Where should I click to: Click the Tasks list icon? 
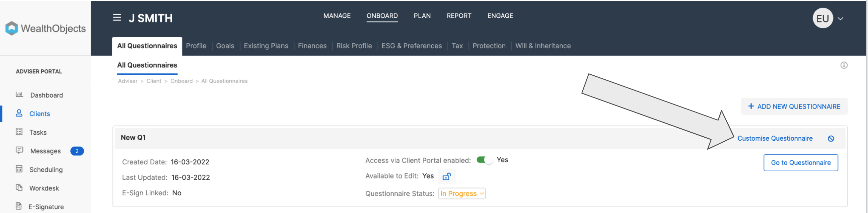point(19,132)
